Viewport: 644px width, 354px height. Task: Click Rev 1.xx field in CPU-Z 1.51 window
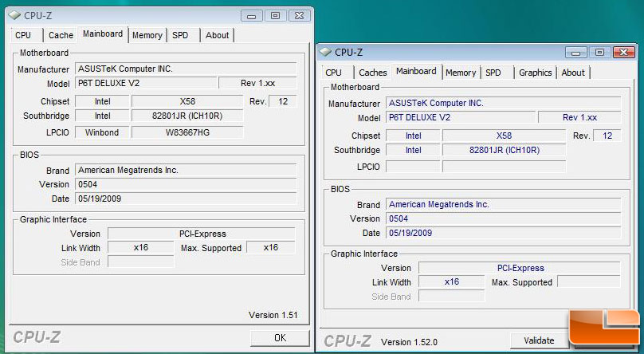pos(257,83)
